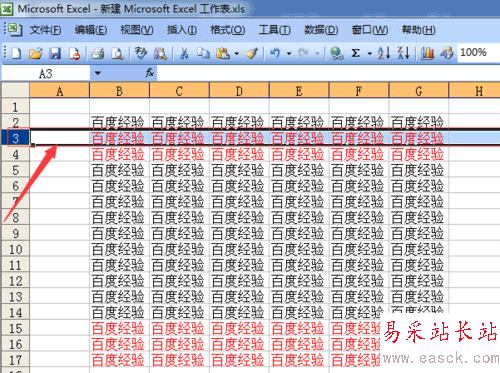Activate the Format Painter brush

coord(252,53)
